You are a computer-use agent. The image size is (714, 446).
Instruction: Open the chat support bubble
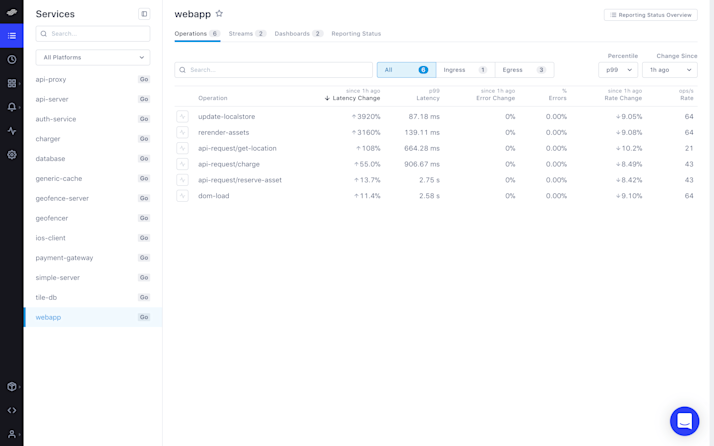click(x=684, y=421)
